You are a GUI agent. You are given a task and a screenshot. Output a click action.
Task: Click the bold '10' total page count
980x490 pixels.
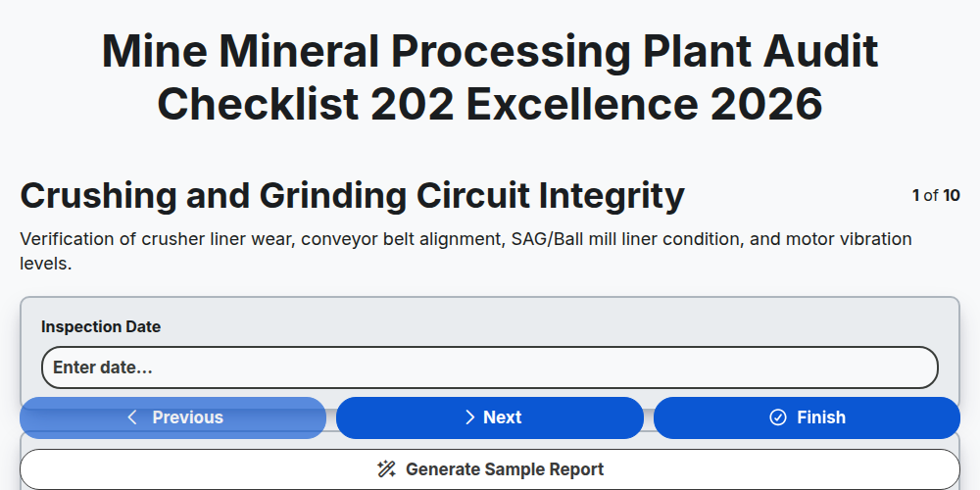tap(952, 196)
